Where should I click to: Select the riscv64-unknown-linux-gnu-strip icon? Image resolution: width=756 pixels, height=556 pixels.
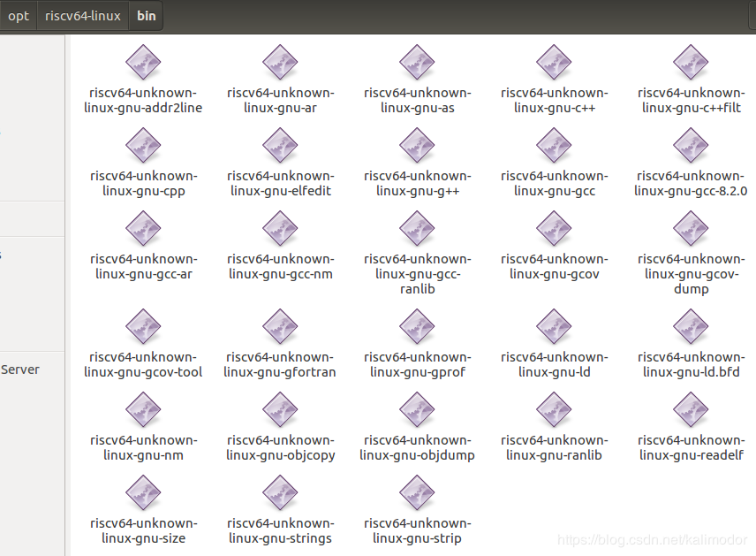(417, 492)
